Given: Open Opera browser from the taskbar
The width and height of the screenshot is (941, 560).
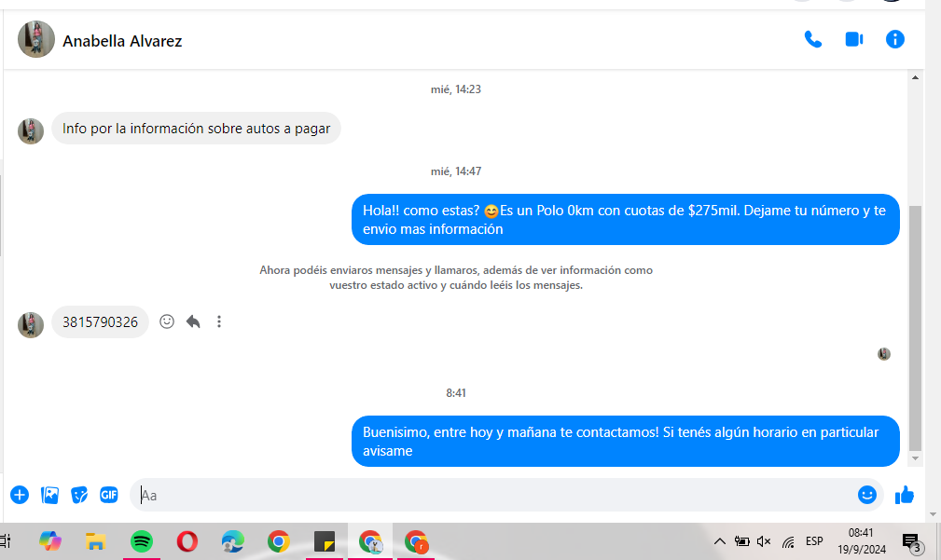Looking at the screenshot, I should pyautogui.click(x=187, y=541).
